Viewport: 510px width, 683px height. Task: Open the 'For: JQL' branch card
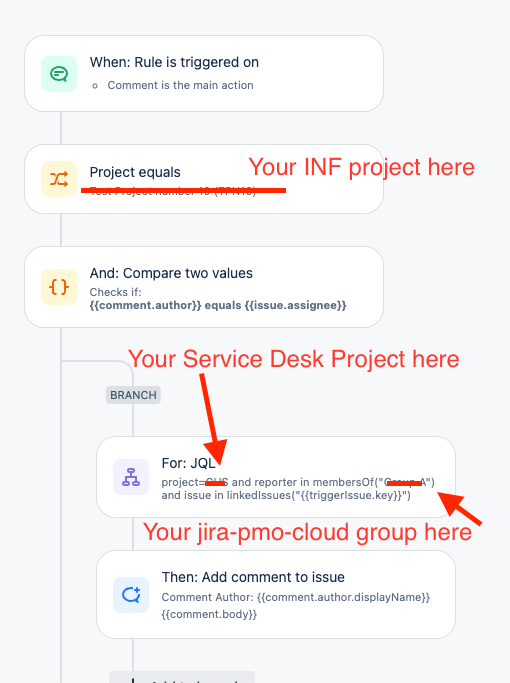276,477
